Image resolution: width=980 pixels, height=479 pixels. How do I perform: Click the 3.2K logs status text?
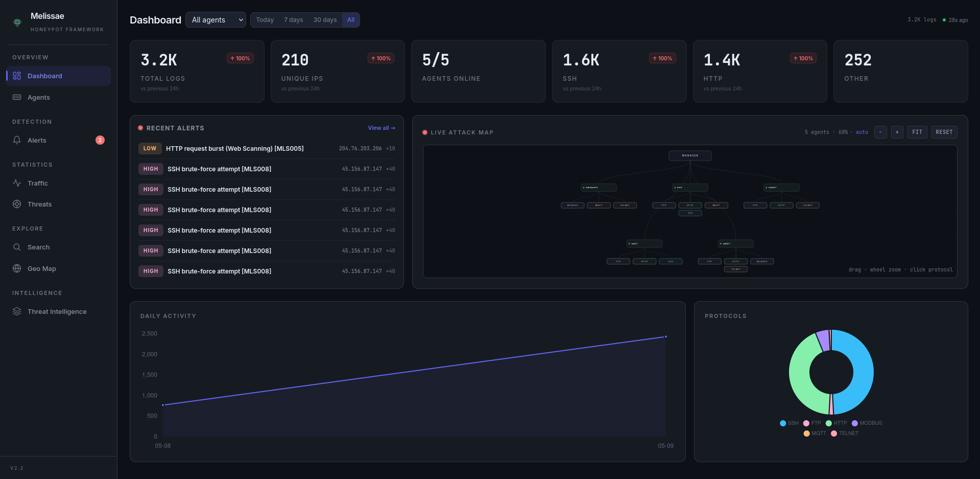coord(922,20)
